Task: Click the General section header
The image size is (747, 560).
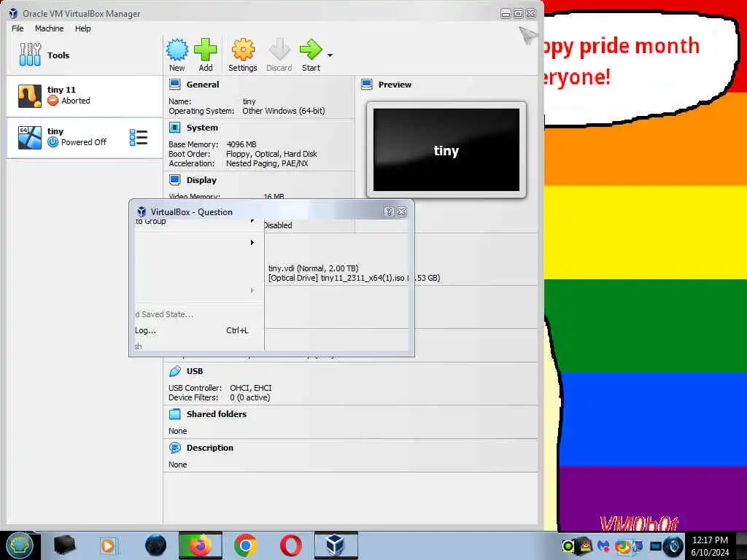Action: click(203, 85)
